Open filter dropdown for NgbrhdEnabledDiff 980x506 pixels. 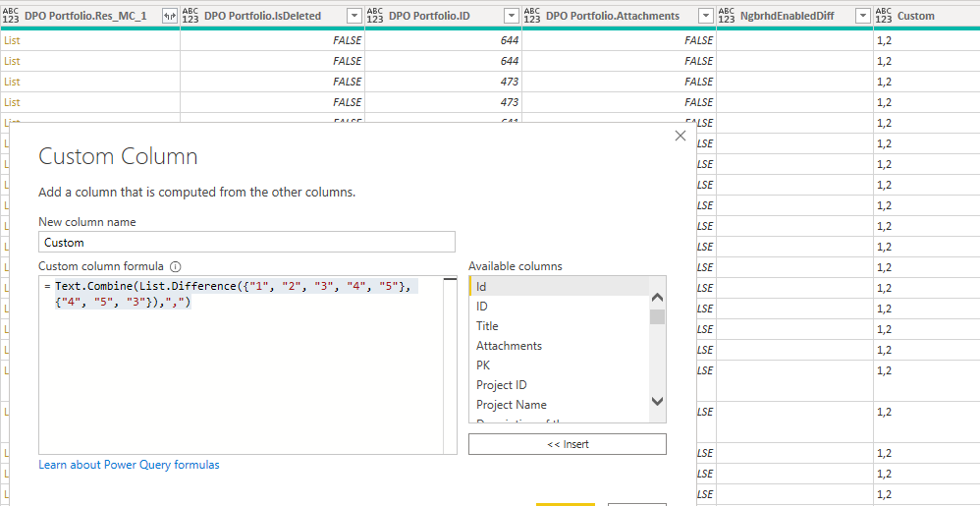pyautogui.click(x=864, y=17)
